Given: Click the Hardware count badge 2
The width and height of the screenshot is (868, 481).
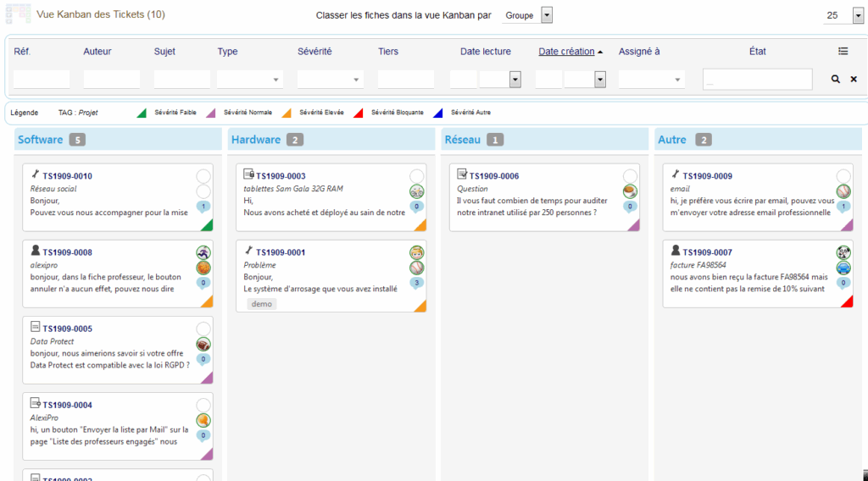Looking at the screenshot, I should [295, 140].
